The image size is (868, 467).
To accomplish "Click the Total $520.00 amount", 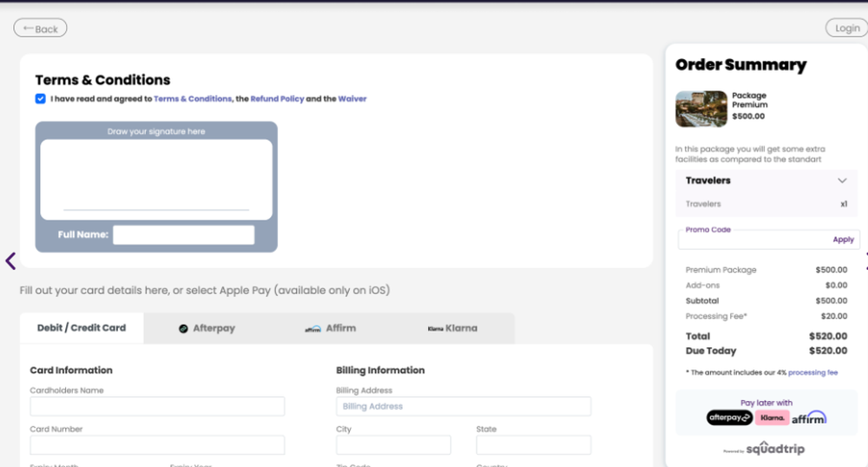I will 827,336.
